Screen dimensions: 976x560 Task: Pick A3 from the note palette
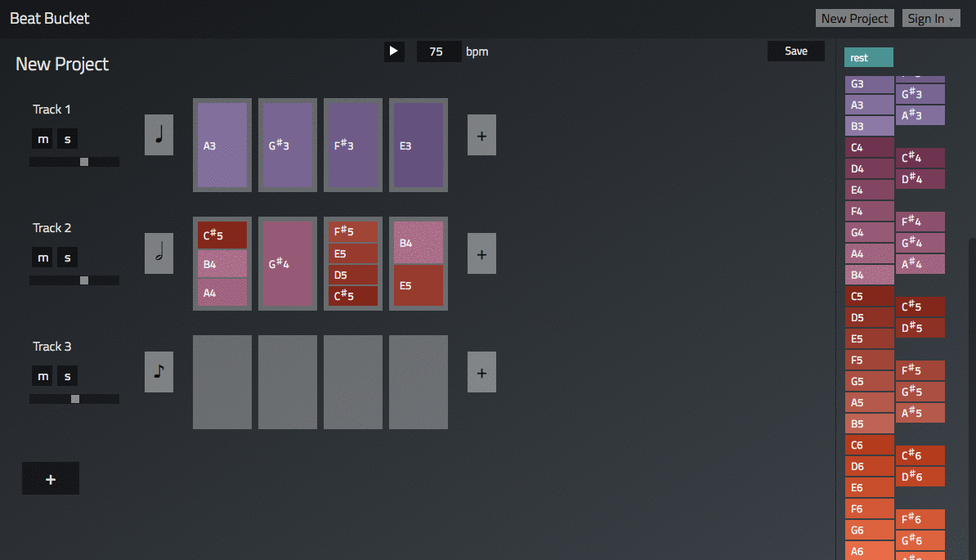coord(870,105)
